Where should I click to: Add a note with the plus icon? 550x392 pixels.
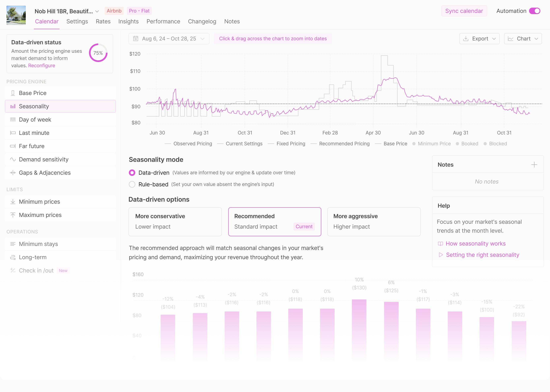[x=534, y=165]
